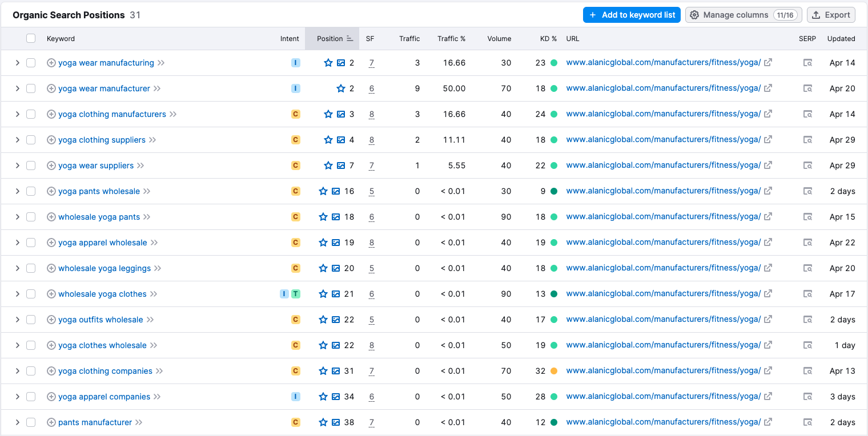Screen dimensions: 868x436
Task: Open SERP snapshot for yoga wear manufacturing
Action: tap(807, 63)
